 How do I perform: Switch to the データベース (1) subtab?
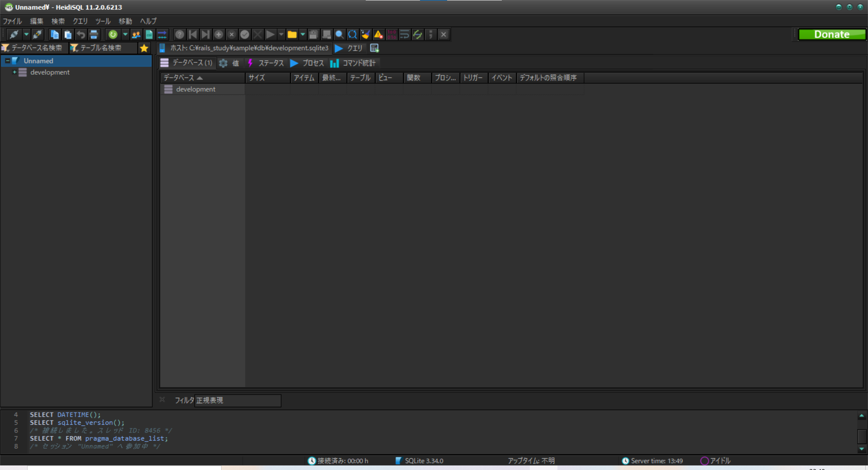point(186,63)
